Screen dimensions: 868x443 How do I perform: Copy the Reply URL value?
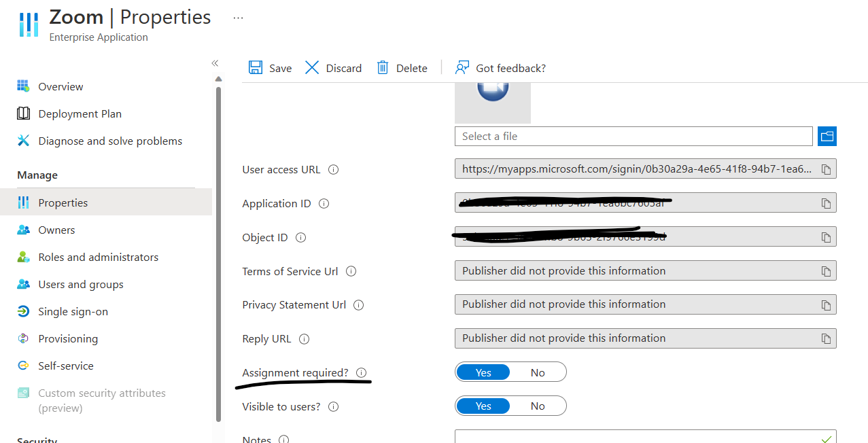[826, 338]
